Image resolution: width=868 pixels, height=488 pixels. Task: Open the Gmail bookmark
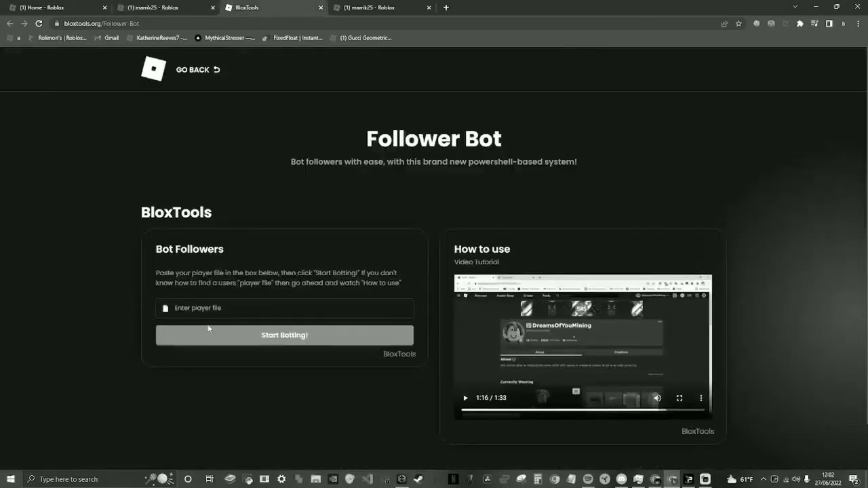[106, 38]
